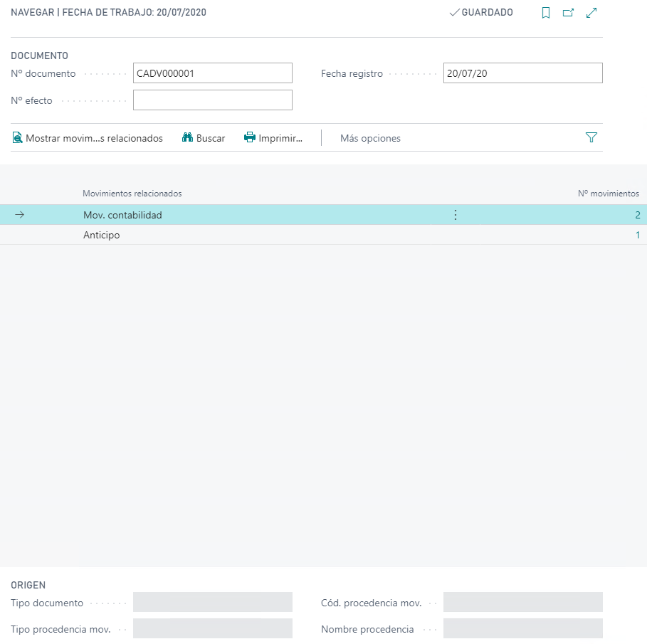Click the Imprimir... action label
The image size is (647, 644).
280,138
